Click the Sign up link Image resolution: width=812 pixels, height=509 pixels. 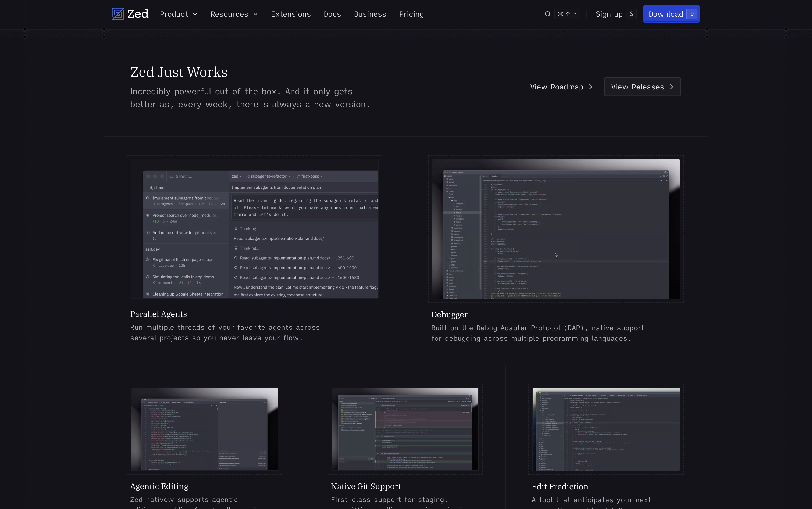609,14
